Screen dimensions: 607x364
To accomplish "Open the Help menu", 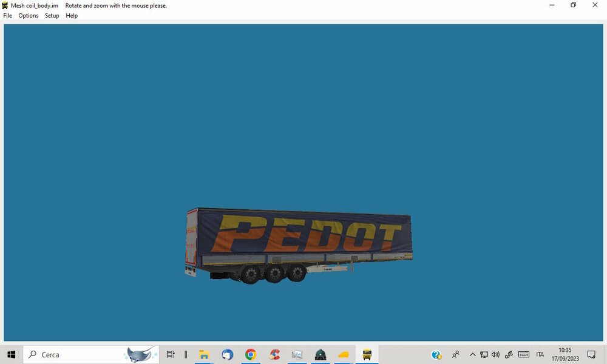I will (x=72, y=16).
